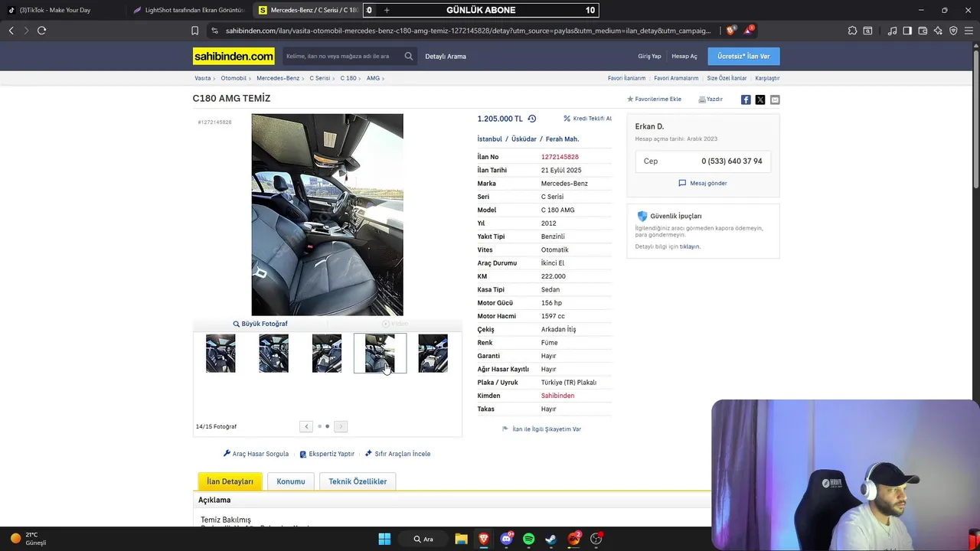Screen dimensions: 980x551
Task: Toggle browser sidebar panel icon
Action: point(907,31)
